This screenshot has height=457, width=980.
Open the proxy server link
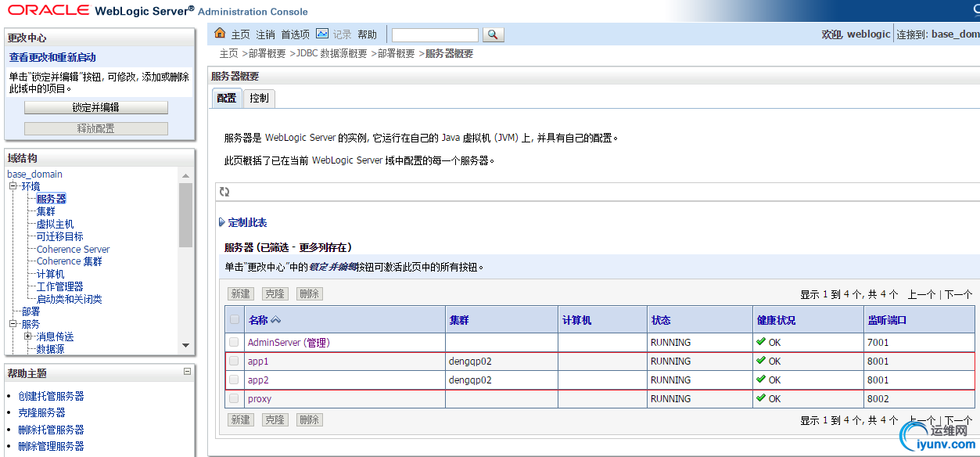pos(260,398)
